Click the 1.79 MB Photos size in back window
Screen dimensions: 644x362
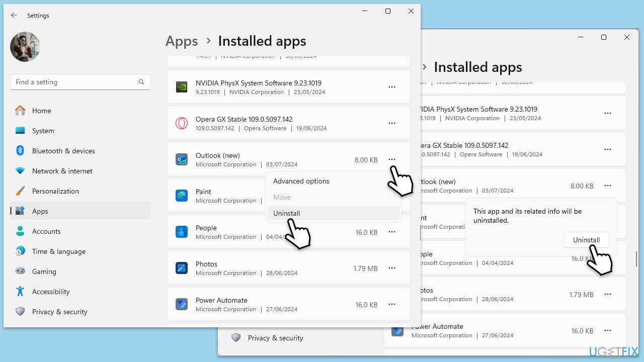pos(581,295)
